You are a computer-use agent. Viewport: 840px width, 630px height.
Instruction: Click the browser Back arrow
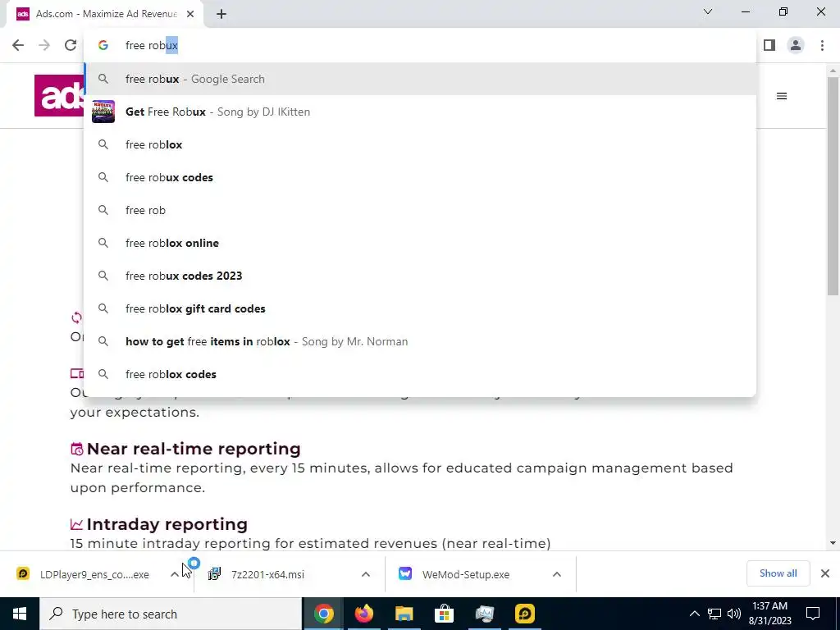18,45
